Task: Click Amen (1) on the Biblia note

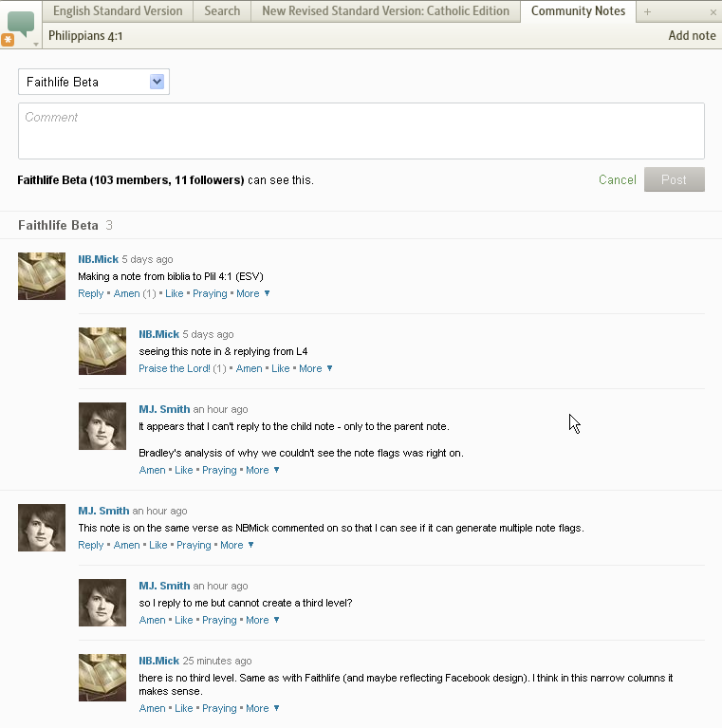Action: pos(135,293)
